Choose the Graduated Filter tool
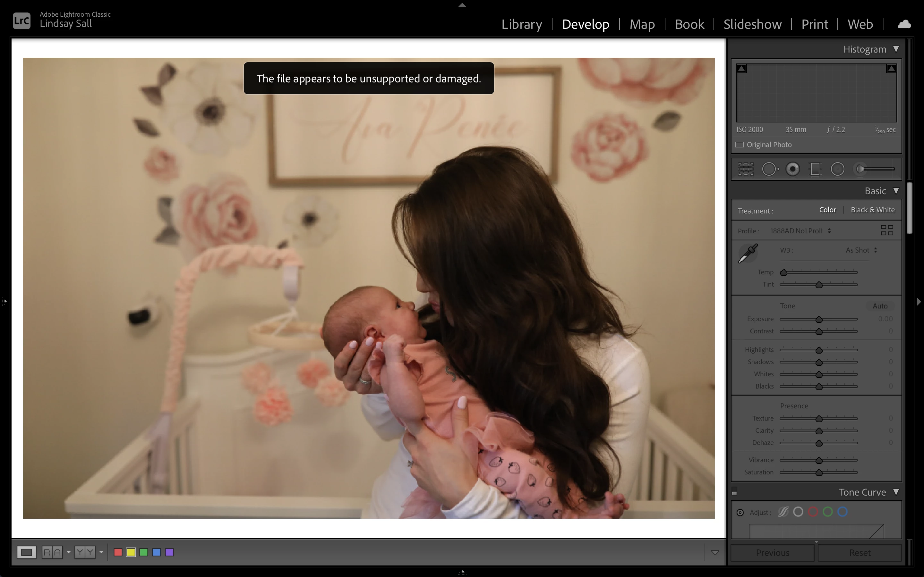The width and height of the screenshot is (924, 577). (x=815, y=169)
